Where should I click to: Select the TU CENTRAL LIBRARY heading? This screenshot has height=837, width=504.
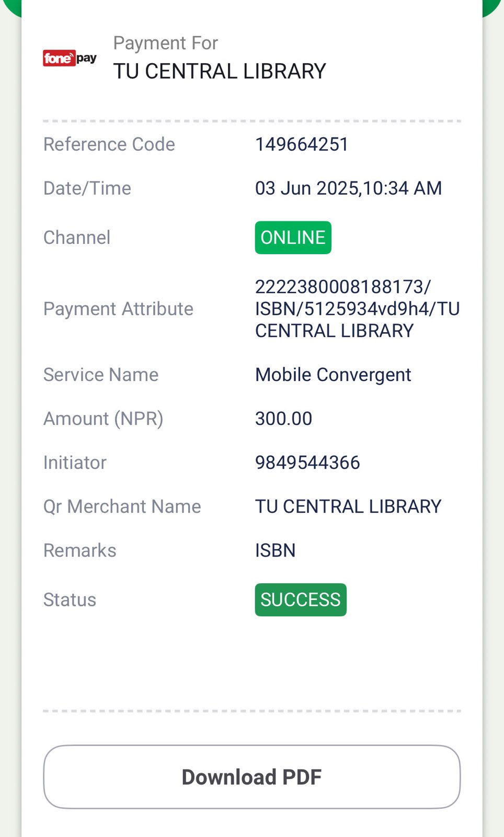(x=220, y=71)
